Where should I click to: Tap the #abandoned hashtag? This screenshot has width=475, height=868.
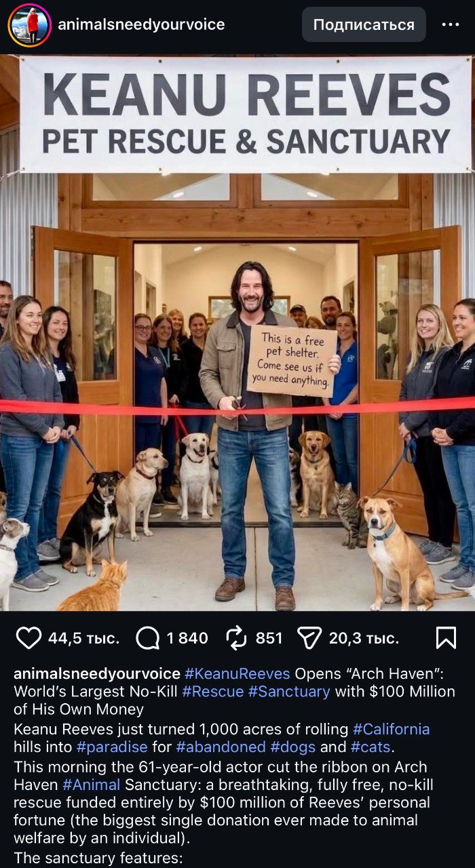[221, 747]
